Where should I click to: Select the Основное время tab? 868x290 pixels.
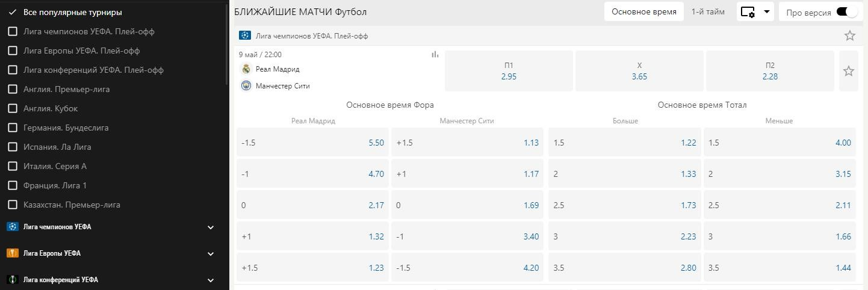[x=644, y=11]
